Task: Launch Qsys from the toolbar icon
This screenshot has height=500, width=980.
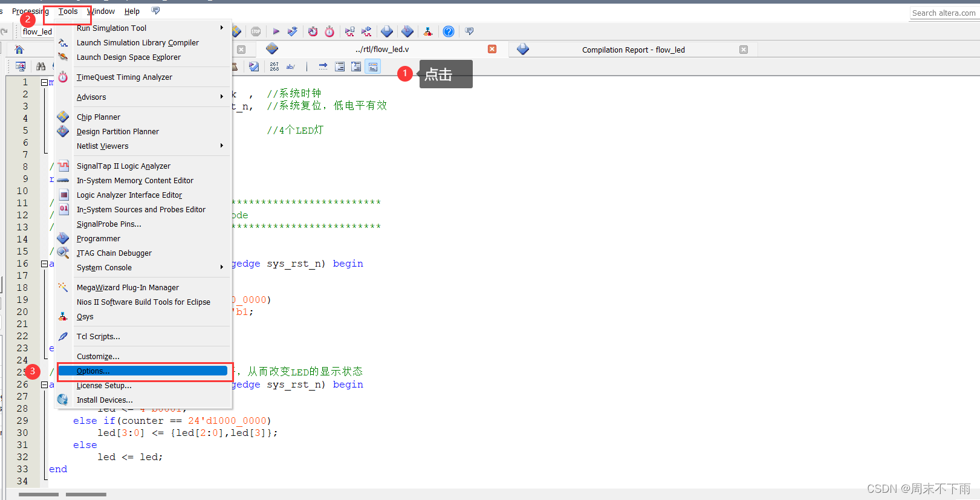Action: 428,31
